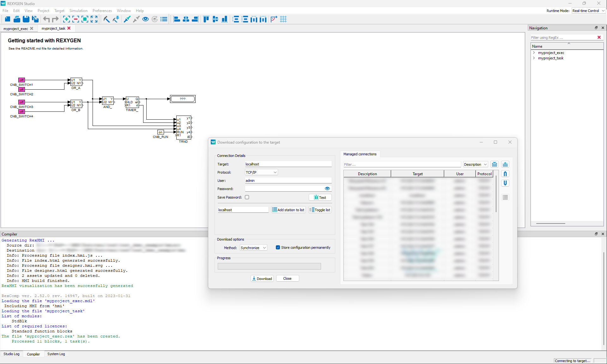Click the export connections list icon

[505, 164]
